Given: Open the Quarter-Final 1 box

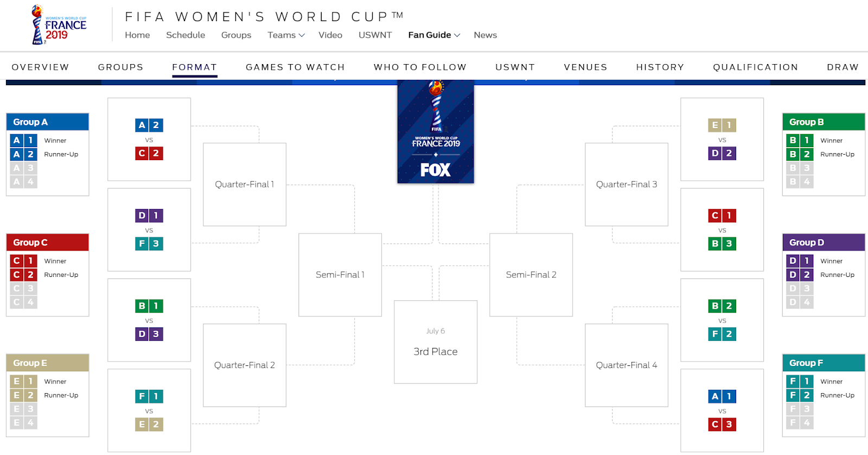Looking at the screenshot, I should [x=245, y=185].
